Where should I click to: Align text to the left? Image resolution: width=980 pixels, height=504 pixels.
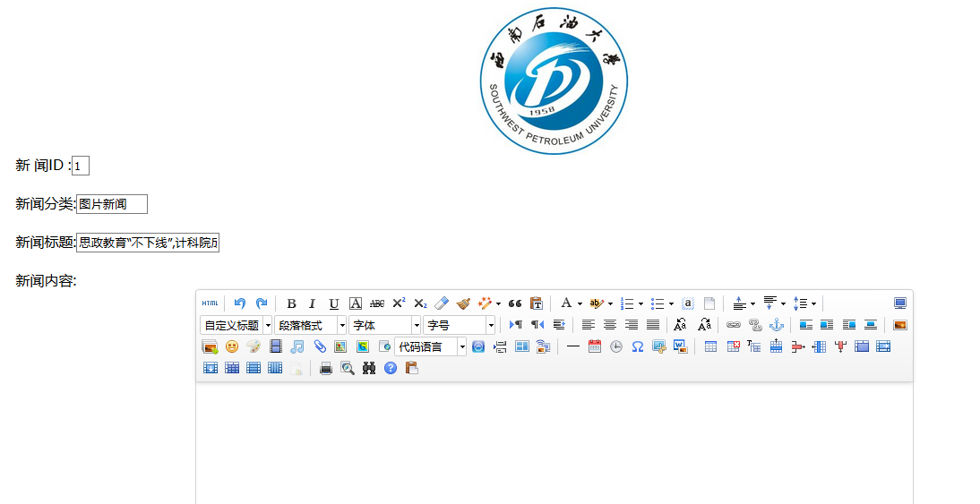[x=589, y=325]
